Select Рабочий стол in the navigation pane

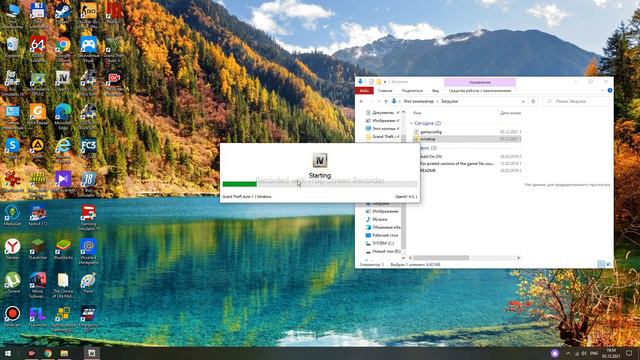tap(382, 235)
